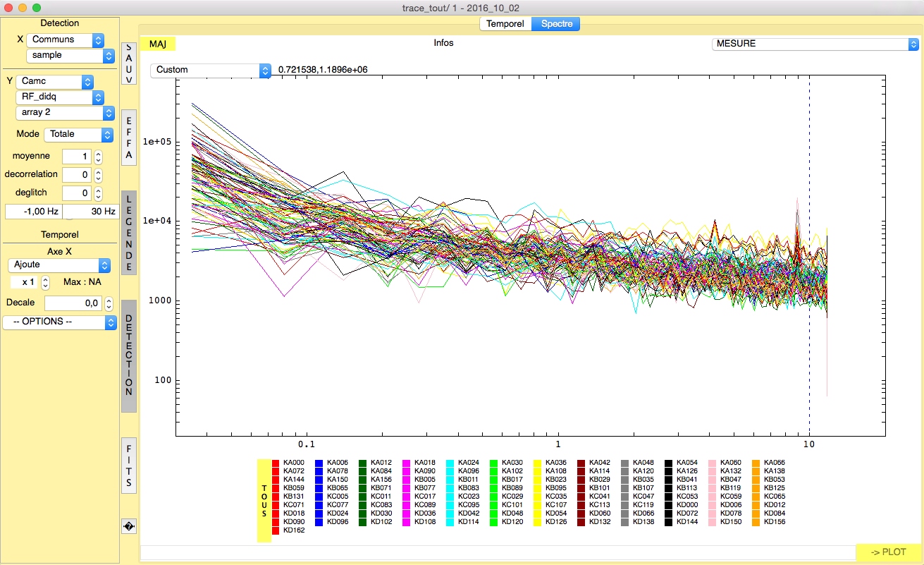Screen dimensions: 924x565
Task: Click the red KA000 legend swatch
Action: [x=276, y=463]
